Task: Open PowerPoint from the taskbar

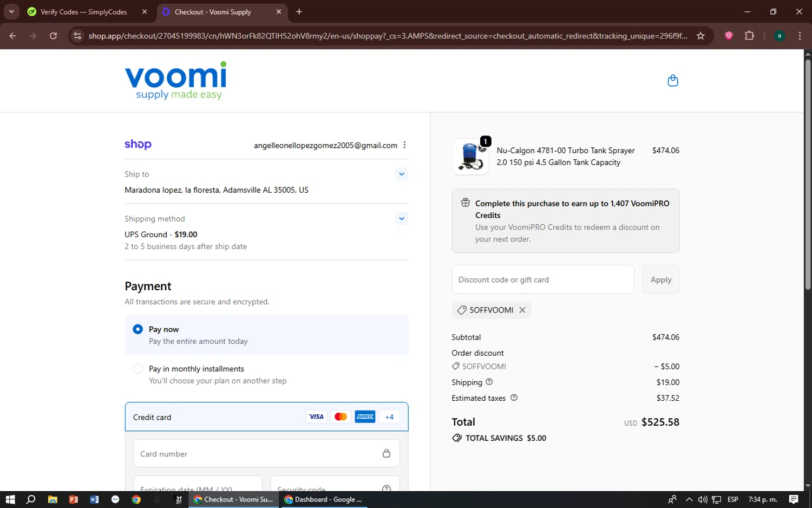Action: click(73, 499)
